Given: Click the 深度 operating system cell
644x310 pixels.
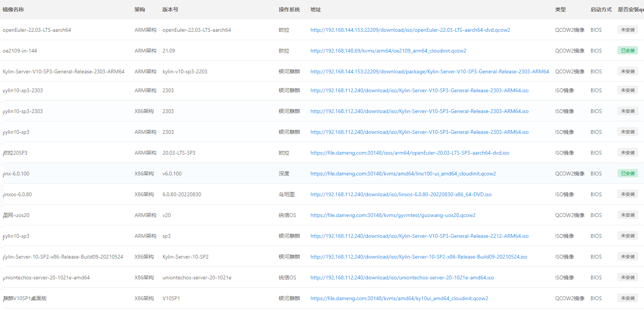Looking at the screenshot, I should coord(284,174).
